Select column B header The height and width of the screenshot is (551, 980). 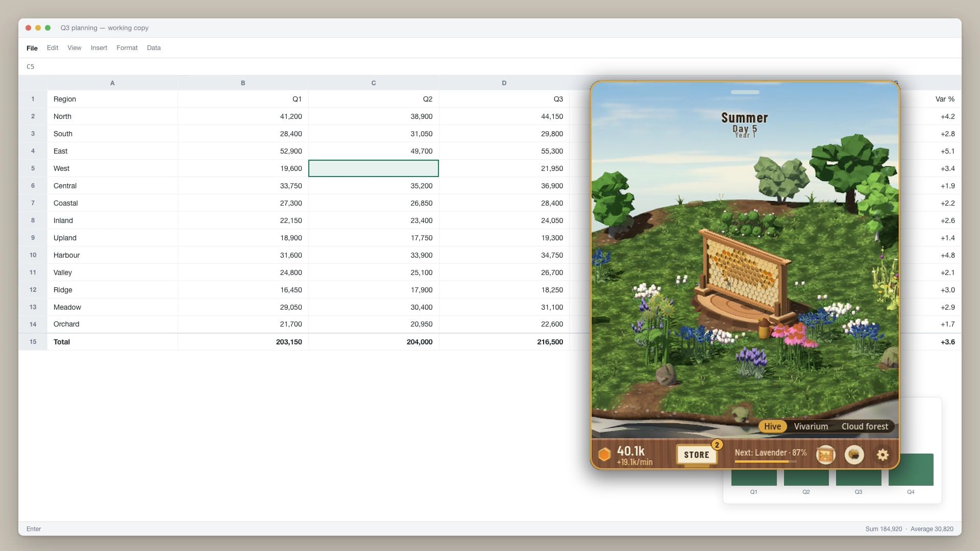pyautogui.click(x=243, y=83)
